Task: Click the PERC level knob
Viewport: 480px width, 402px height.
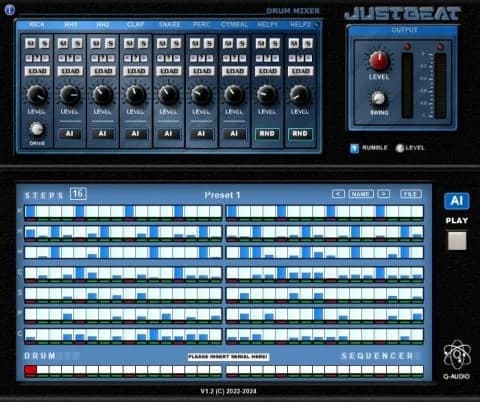Action: pyautogui.click(x=201, y=95)
